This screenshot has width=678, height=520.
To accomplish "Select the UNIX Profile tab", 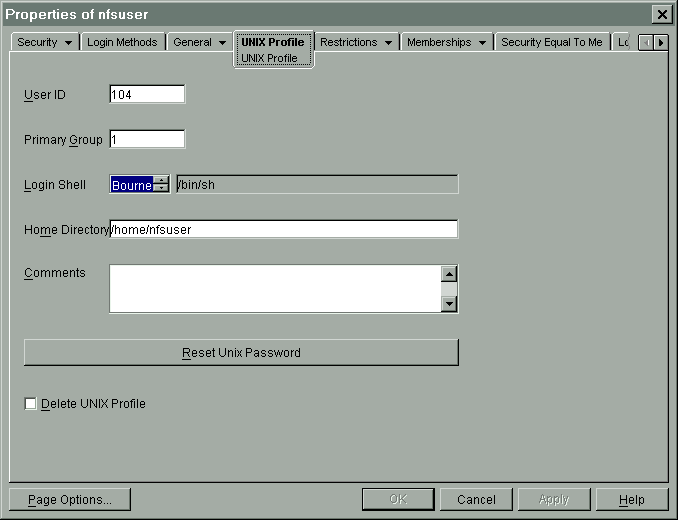I will pos(273,42).
